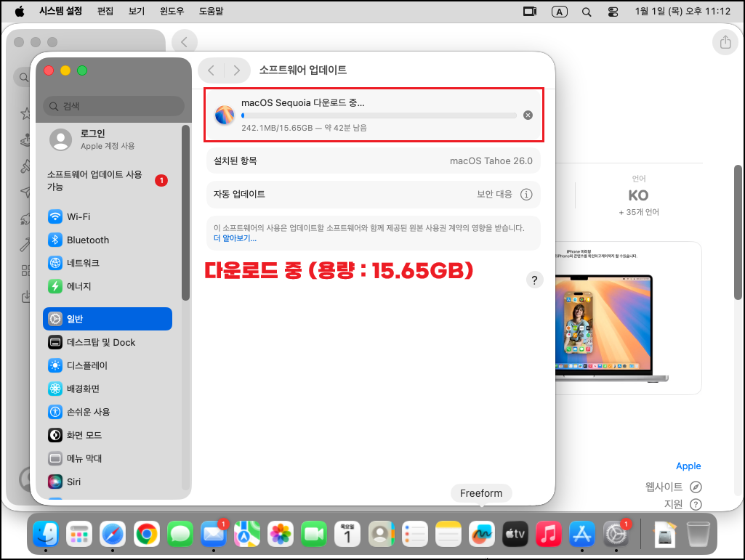The height and width of the screenshot is (560, 745).
Task: Open Finder from the Dock
Action: tap(46, 534)
